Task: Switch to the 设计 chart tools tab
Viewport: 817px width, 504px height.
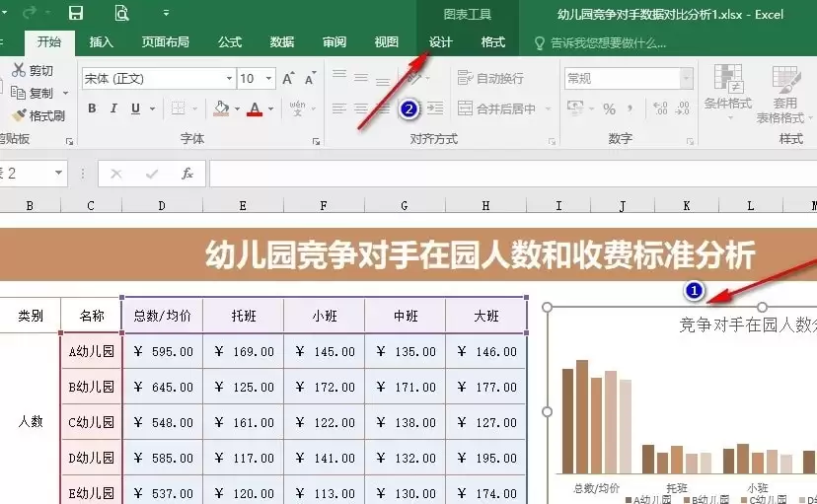Action: coord(441,42)
